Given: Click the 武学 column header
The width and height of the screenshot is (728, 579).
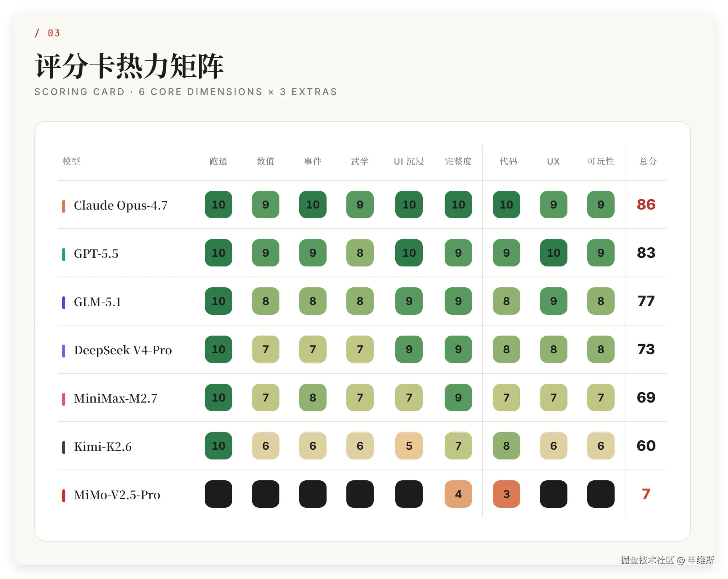Looking at the screenshot, I should (x=360, y=161).
